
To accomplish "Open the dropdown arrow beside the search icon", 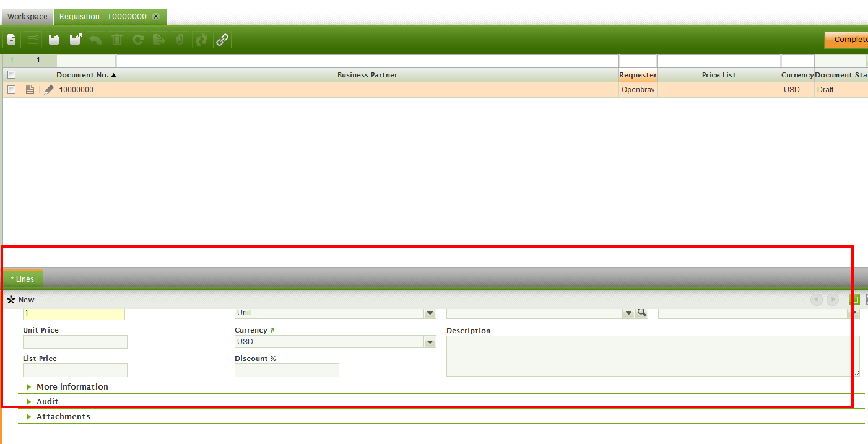I will pyautogui.click(x=629, y=313).
